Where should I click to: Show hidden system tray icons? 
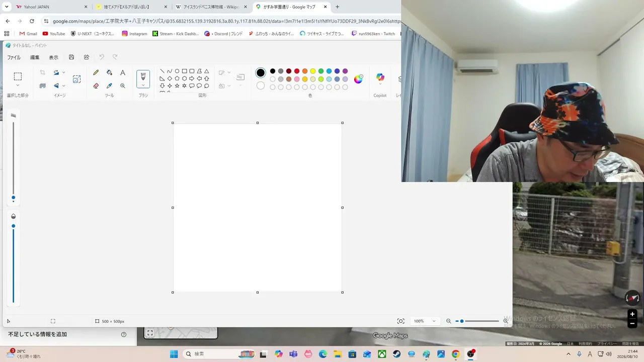[x=569, y=354]
